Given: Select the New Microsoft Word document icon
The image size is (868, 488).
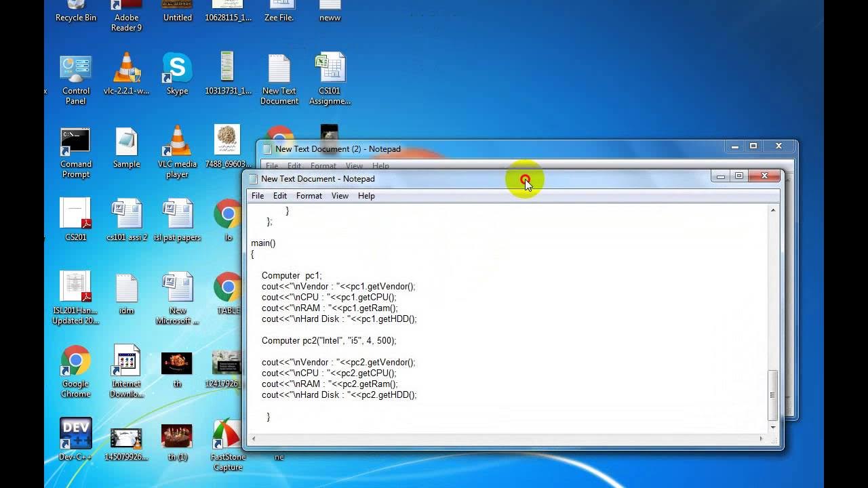Looking at the screenshot, I should pyautogui.click(x=177, y=298).
